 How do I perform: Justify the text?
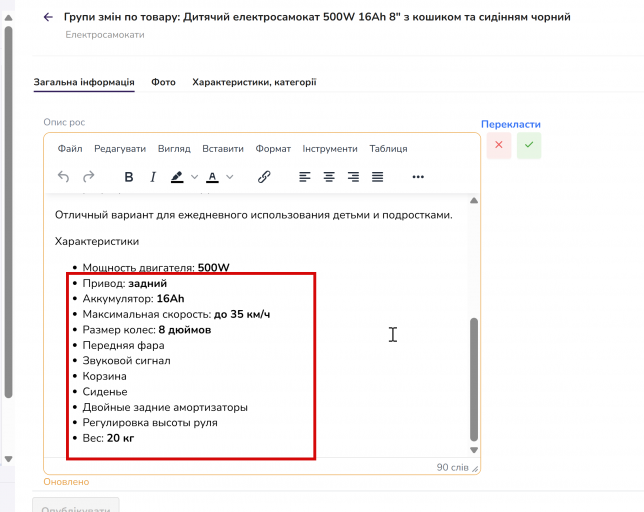click(x=377, y=177)
